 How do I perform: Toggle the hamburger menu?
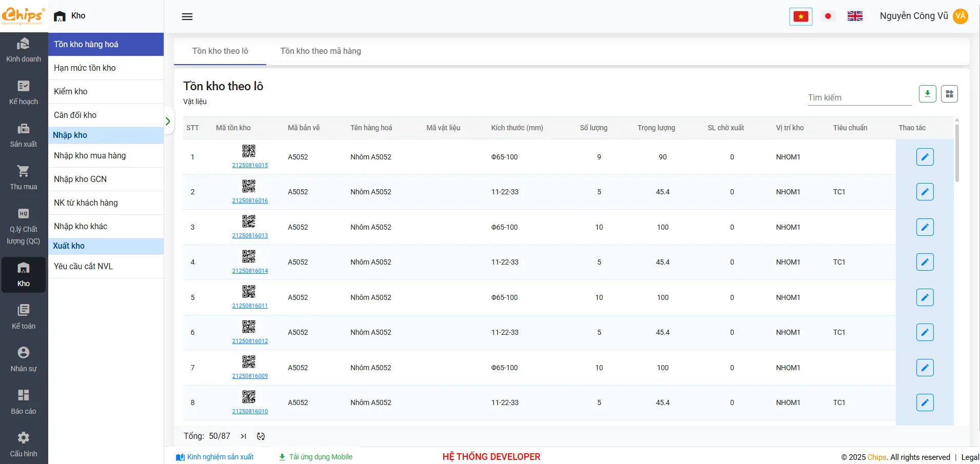[187, 17]
